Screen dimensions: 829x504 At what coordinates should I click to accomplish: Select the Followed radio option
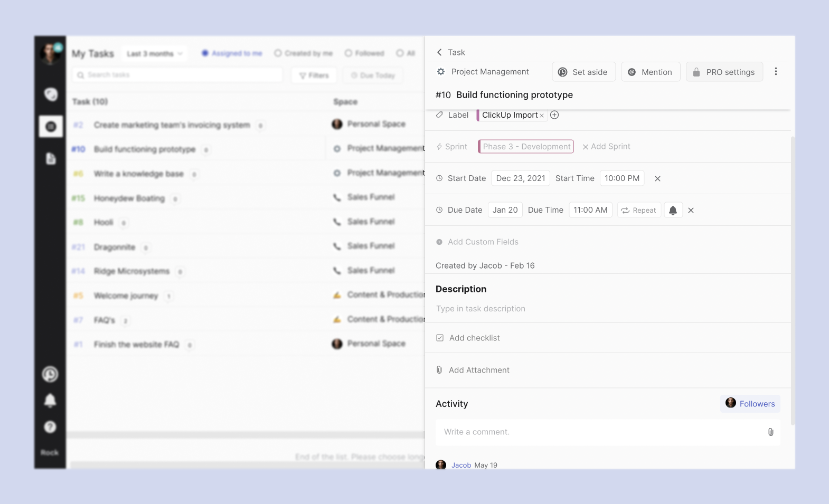pyautogui.click(x=348, y=53)
